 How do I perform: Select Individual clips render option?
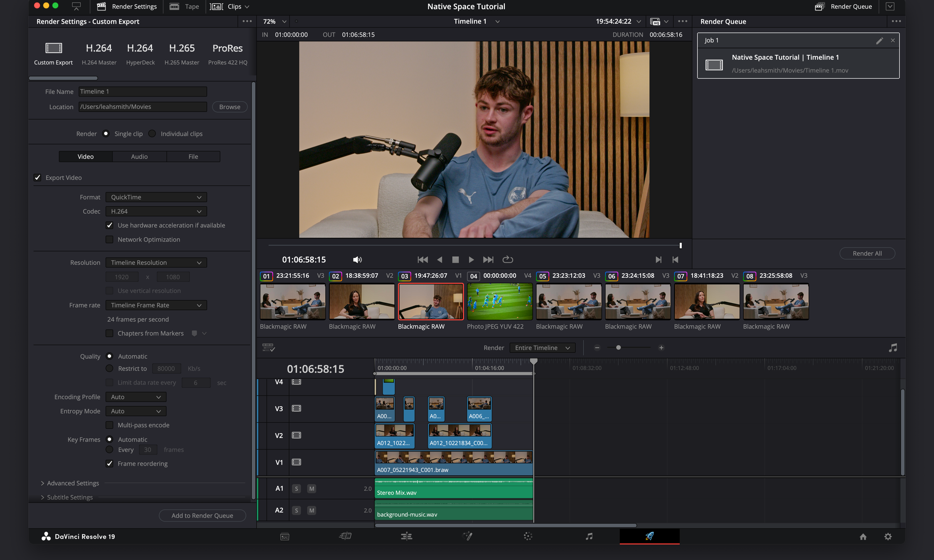(x=152, y=134)
